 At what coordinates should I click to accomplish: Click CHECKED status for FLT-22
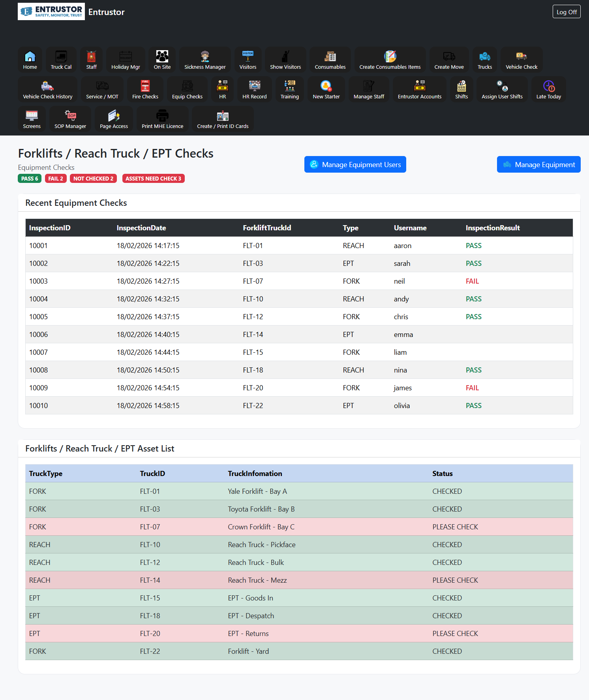[447, 651]
